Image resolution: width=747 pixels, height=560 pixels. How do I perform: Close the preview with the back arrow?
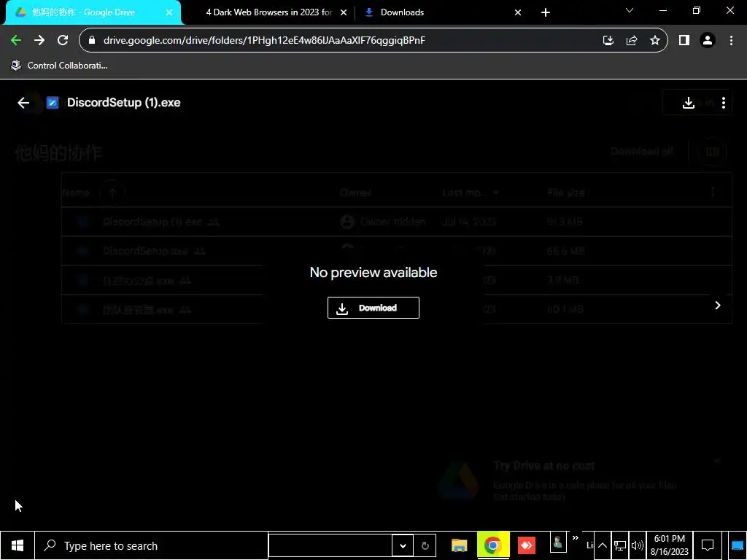(x=23, y=102)
